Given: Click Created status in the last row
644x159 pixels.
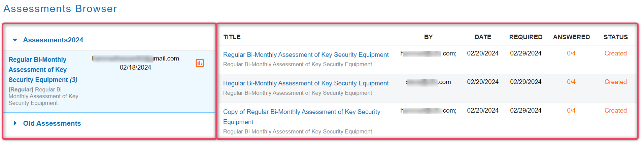Looking at the screenshot, I should [615, 110].
